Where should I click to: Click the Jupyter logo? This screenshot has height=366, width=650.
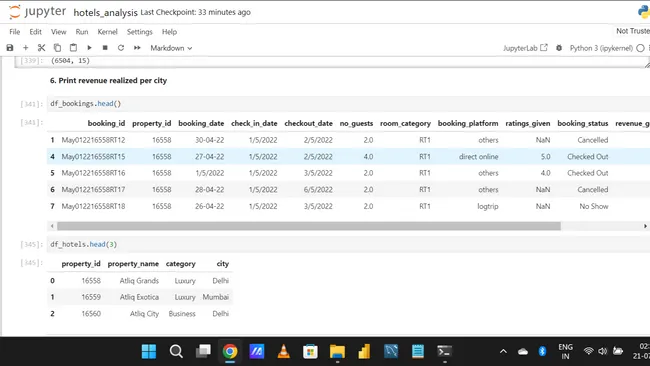37,12
